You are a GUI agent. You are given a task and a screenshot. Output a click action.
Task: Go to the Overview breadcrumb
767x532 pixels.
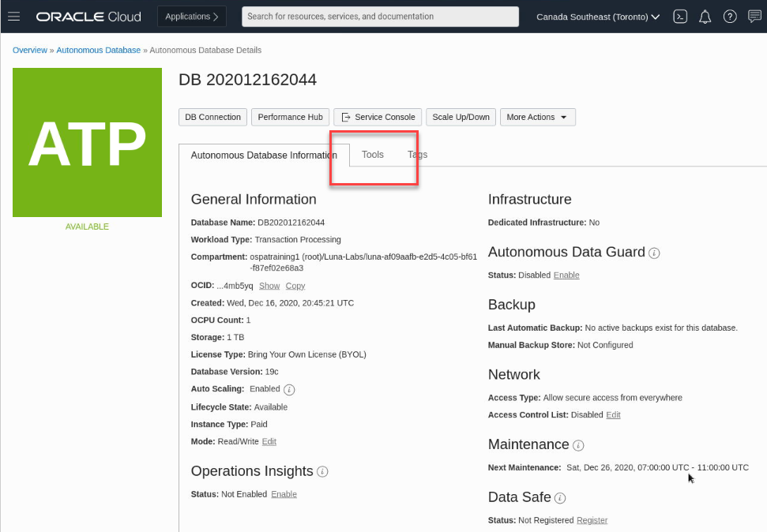click(x=30, y=50)
